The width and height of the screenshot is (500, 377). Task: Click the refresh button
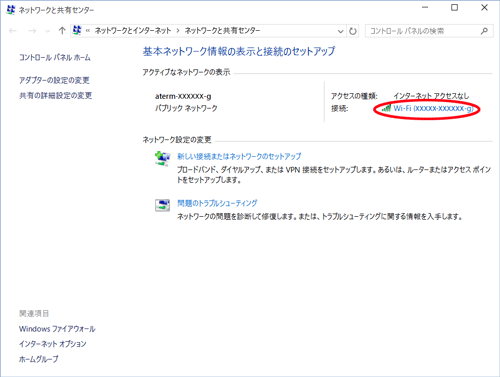(x=353, y=31)
